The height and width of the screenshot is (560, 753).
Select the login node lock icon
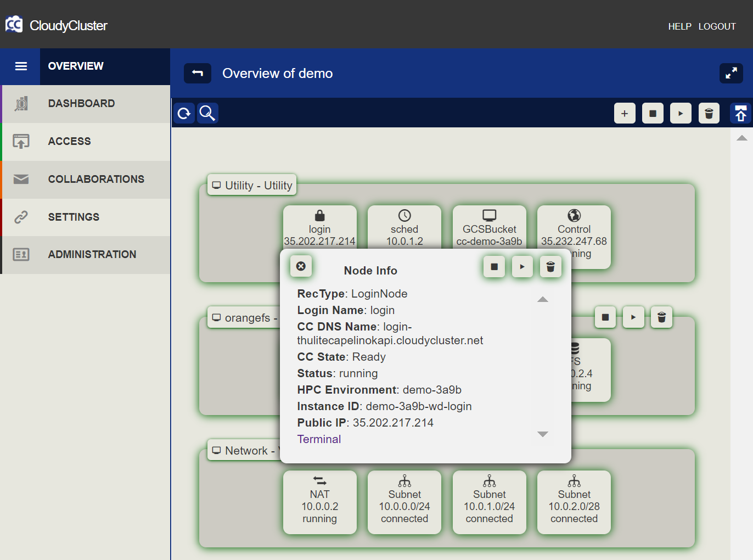(x=319, y=215)
